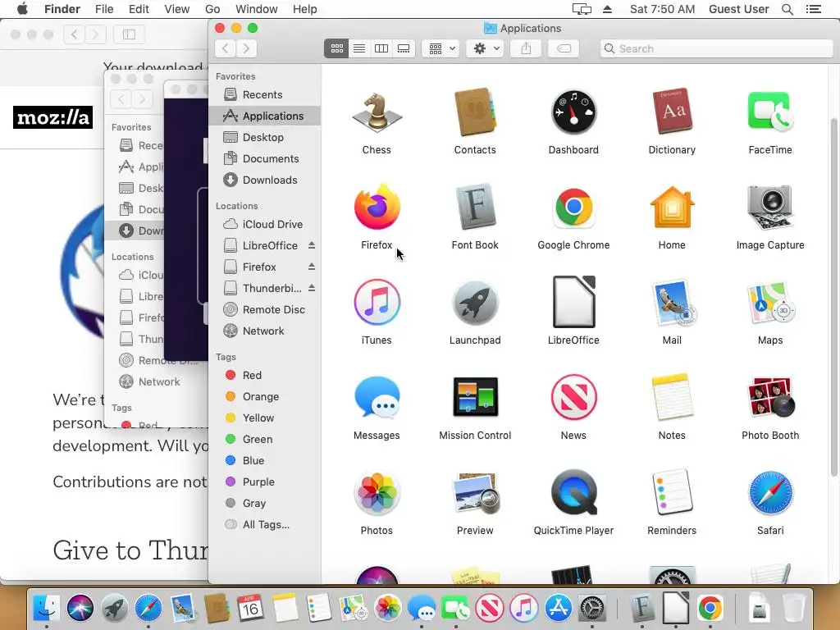The image size is (840, 630).
Task: Open Notification Center in menu bar
Action: [x=813, y=9]
